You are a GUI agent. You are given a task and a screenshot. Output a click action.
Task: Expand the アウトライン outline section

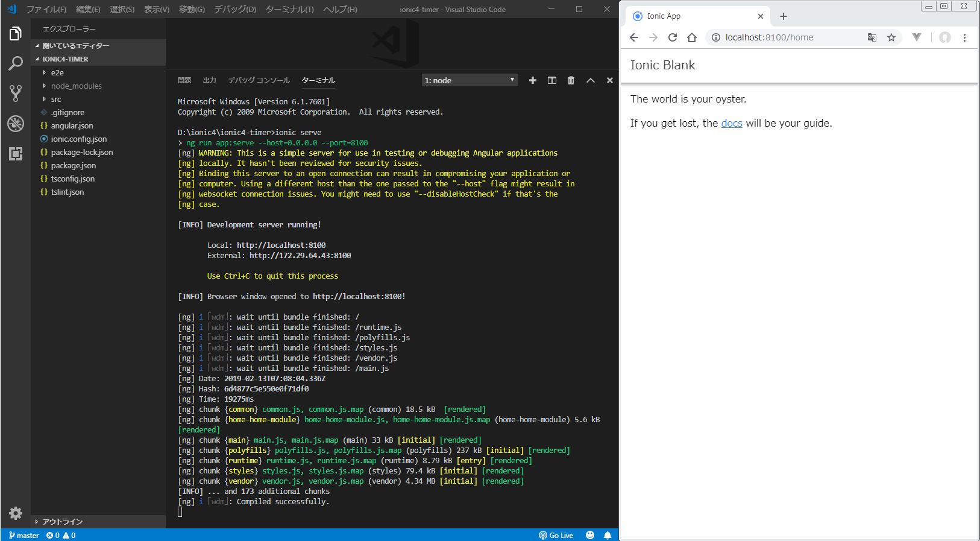coord(62,522)
